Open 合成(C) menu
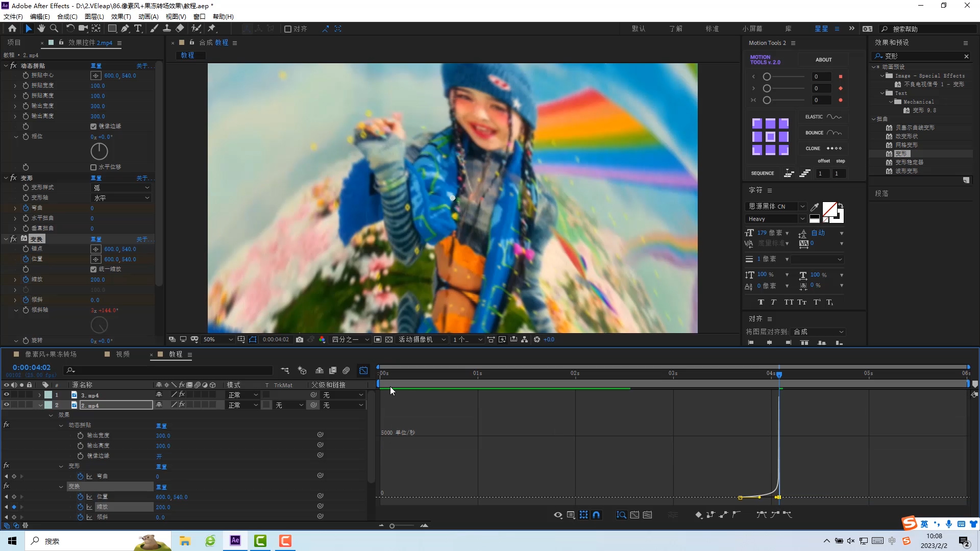The height and width of the screenshot is (551, 980). tap(67, 16)
